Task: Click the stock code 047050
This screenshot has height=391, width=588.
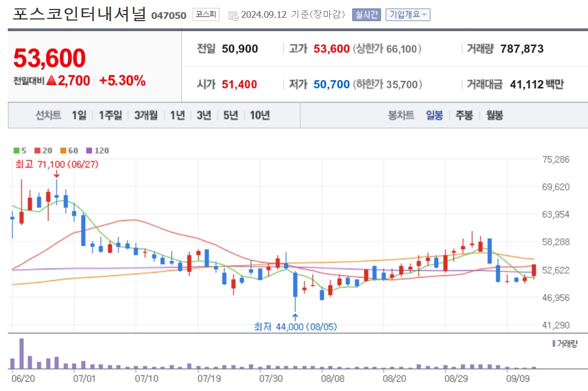Action: (169, 16)
